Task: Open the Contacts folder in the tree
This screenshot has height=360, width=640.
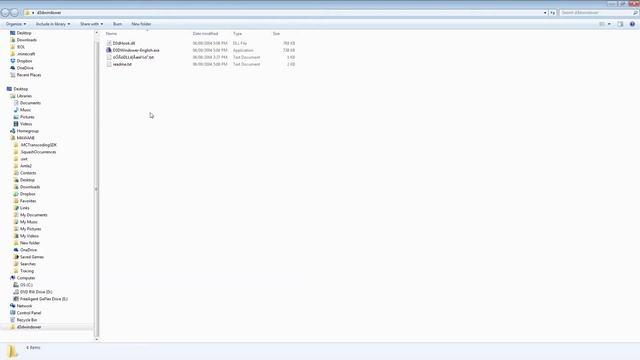Action: point(28,173)
